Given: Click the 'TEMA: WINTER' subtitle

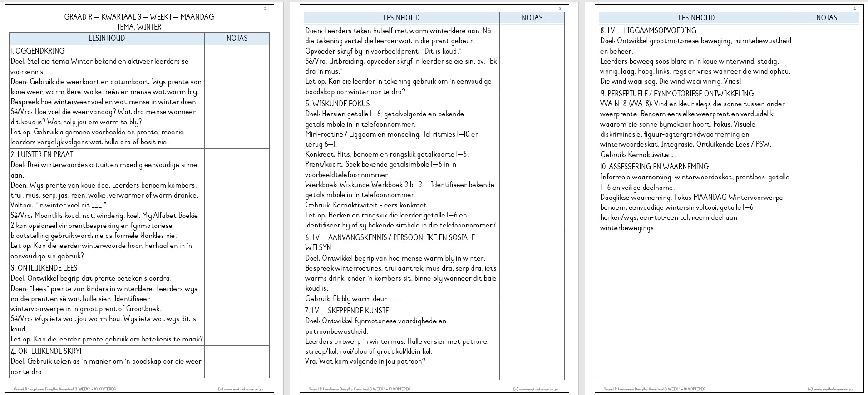Looking at the screenshot, I should click(139, 27).
